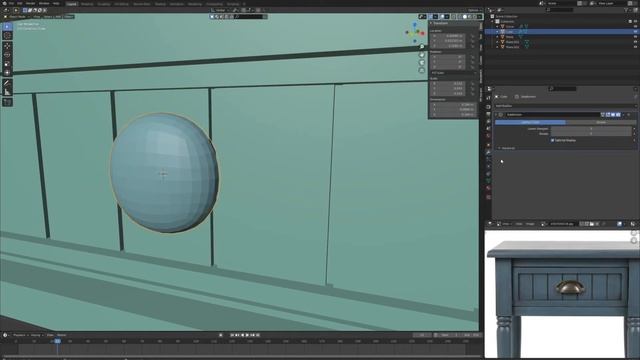Screen dimensions: 640x360
Task: Open the timeline Playback menu
Action: pos(20,335)
